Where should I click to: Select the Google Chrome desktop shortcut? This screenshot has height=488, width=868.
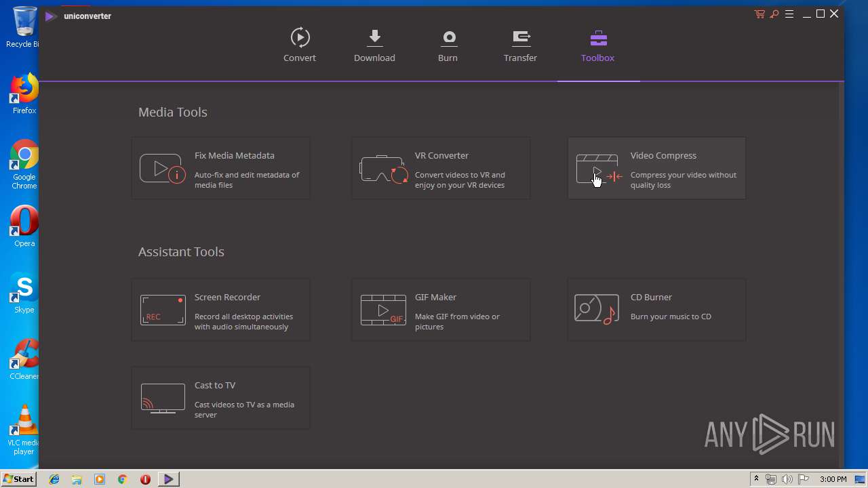[24, 165]
